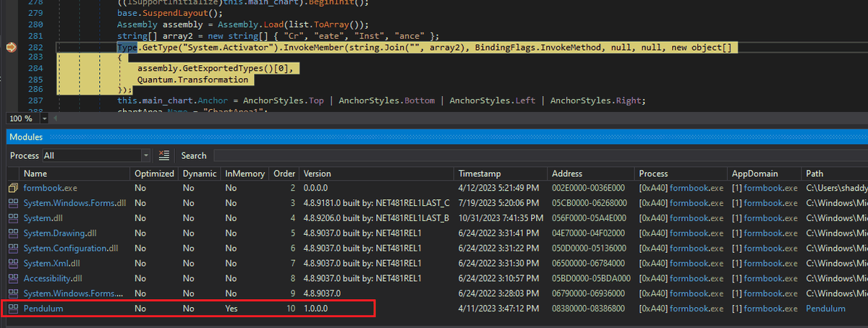Viewport: 868px width, 328px height.
Task: Click the icon button left of Search label
Action: [x=164, y=155]
